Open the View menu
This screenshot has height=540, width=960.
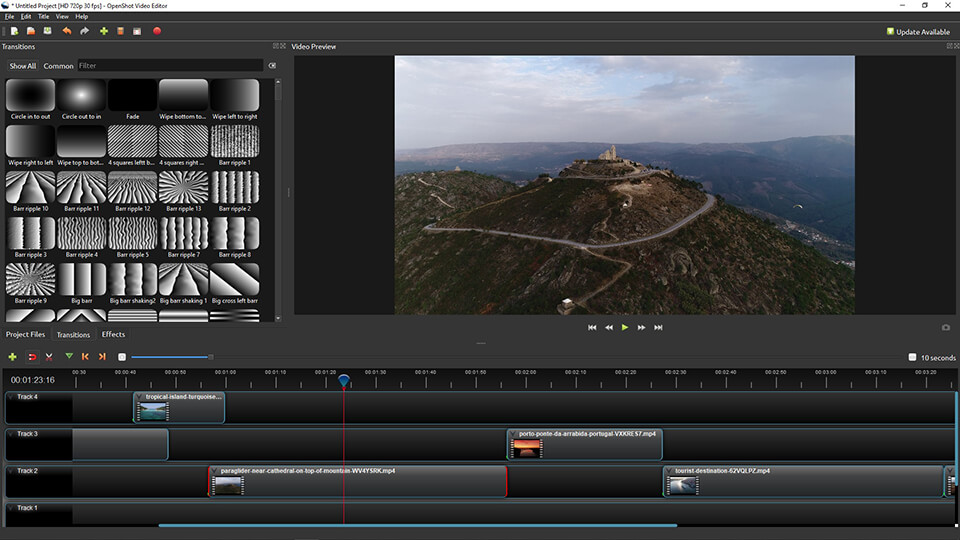click(62, 17)
